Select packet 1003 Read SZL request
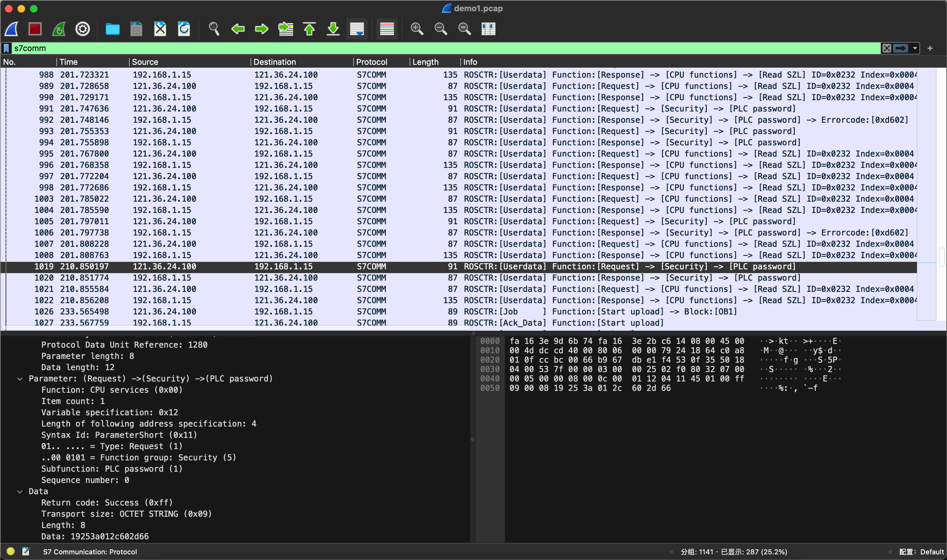 coord(459,199)
